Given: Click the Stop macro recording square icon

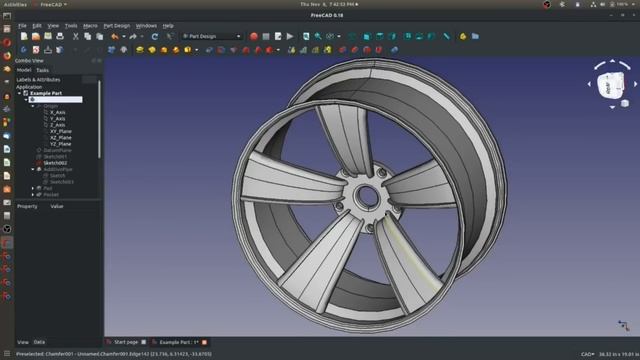Looking at the screenshot, I should [266, 36].
